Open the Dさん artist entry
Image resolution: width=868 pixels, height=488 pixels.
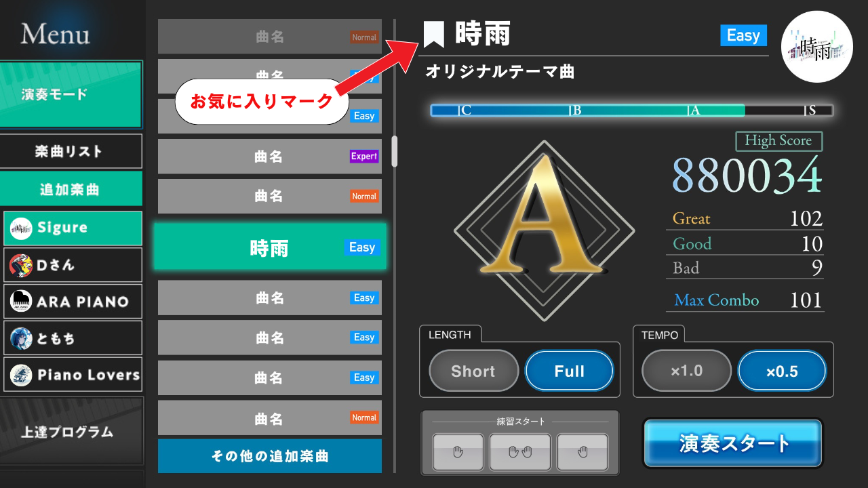pos(73,265)
